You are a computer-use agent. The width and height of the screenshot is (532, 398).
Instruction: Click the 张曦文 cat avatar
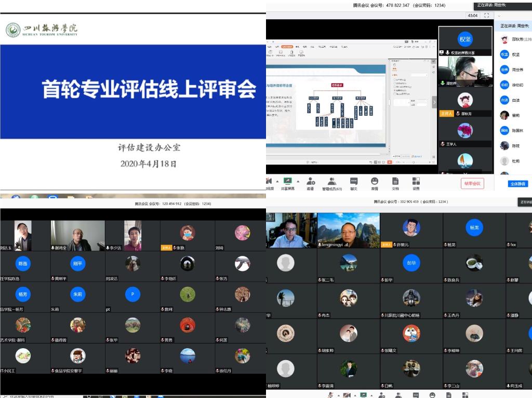[411, 333]
